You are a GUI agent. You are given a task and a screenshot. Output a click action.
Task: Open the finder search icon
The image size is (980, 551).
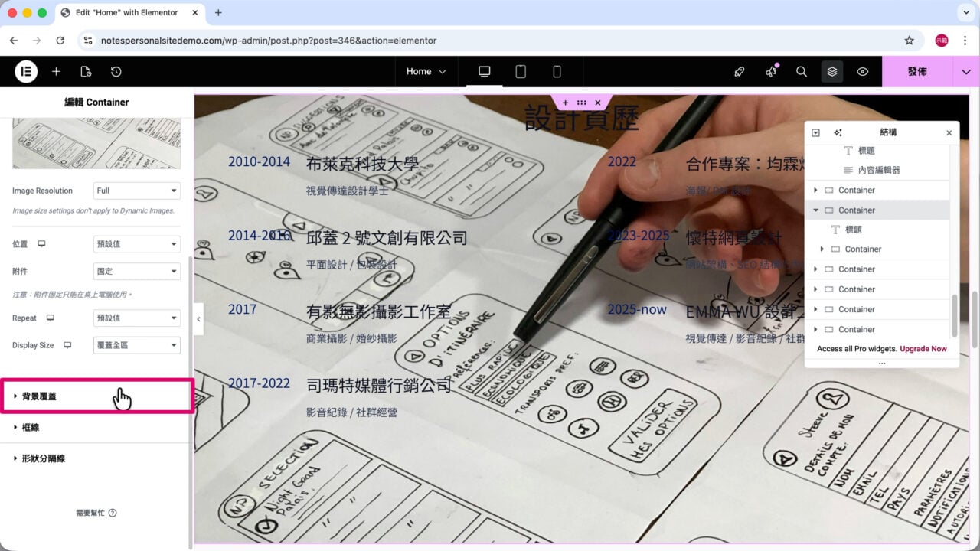802,71
